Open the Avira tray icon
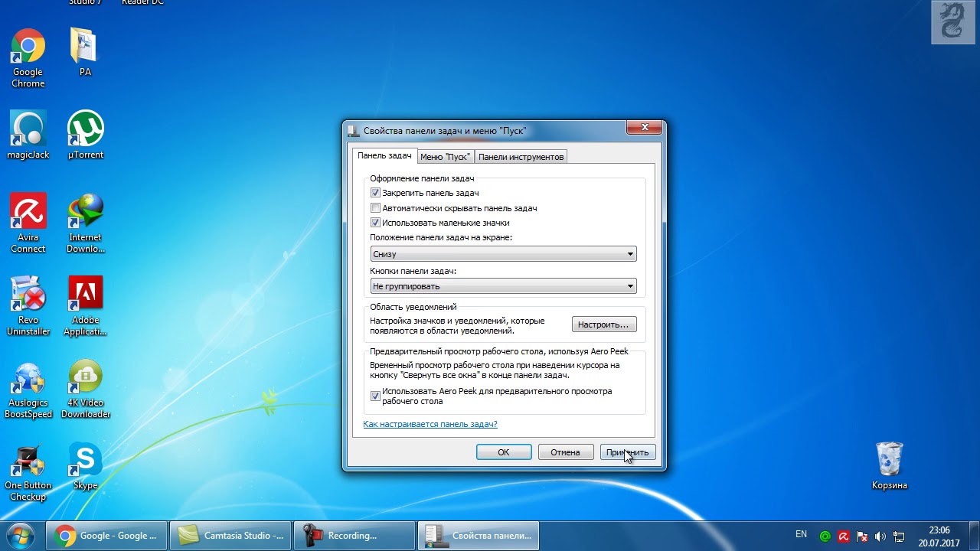980x551 pixels. coord(844,536)
